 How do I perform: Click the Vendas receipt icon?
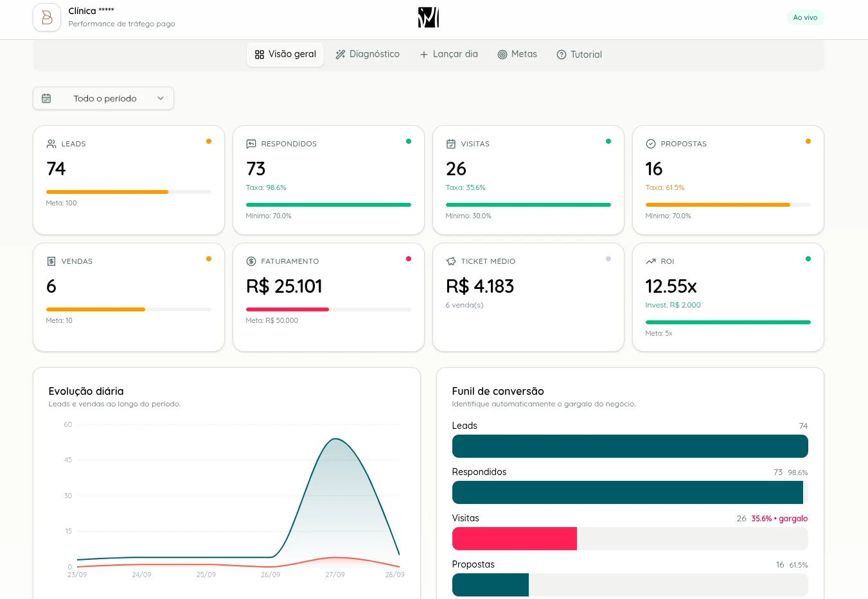[51, 261]
